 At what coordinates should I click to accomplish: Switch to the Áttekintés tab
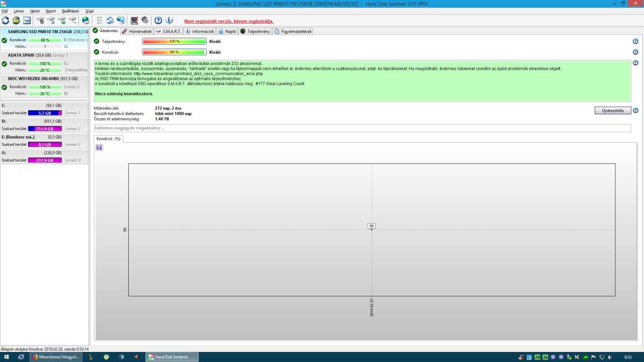[106, 31]
